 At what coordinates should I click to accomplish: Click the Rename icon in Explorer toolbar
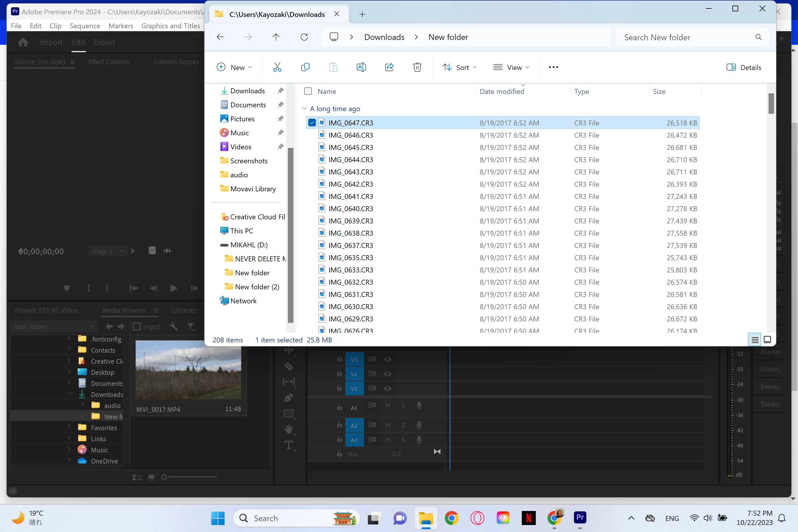[x=361, y=67]
